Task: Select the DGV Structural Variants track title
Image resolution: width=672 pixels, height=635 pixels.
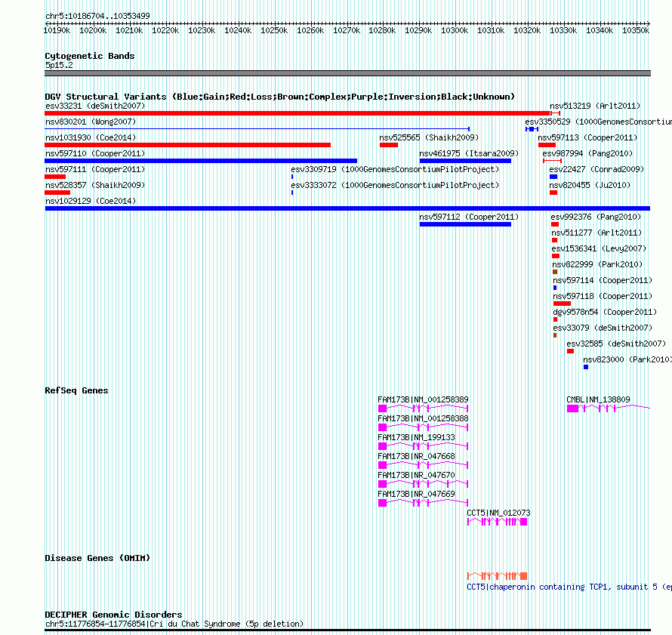Action: (x=280, y=97)
